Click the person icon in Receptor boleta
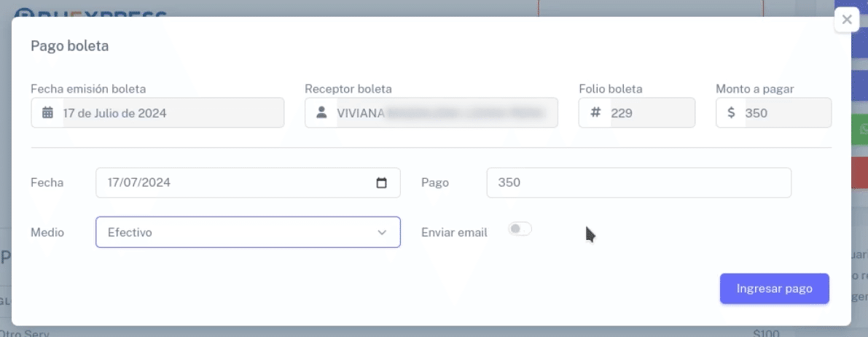The width and height of the screenshot is (868, 337). point(321,112)
